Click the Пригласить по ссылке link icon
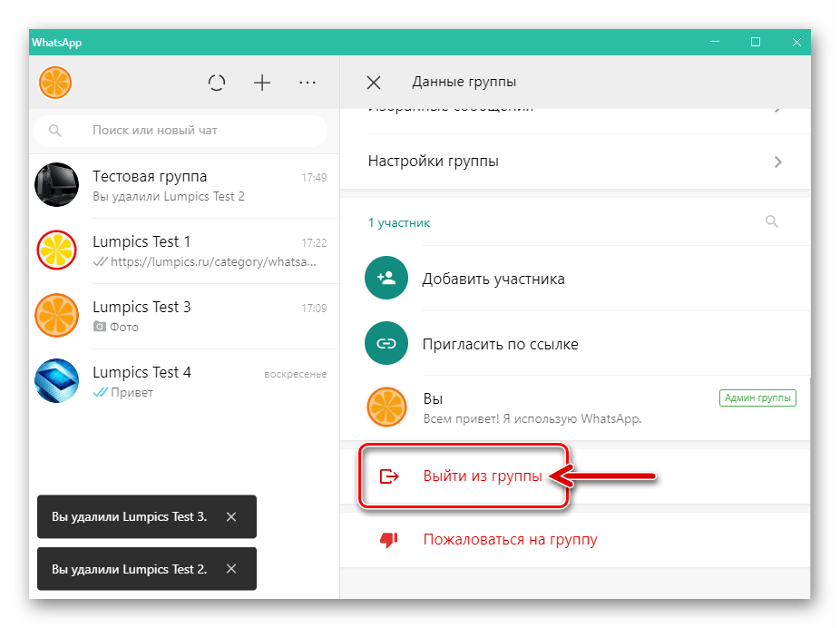The image size is (840, 628). tap(386, 343)
